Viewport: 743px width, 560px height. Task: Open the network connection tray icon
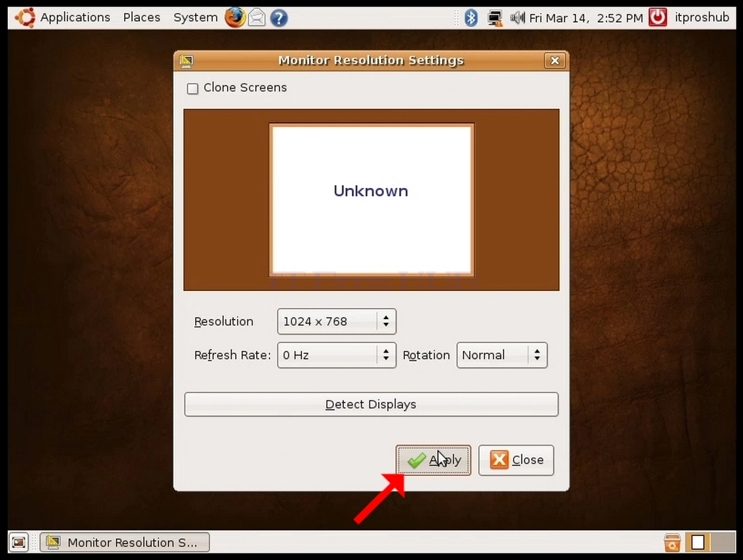tap(495, 18)
